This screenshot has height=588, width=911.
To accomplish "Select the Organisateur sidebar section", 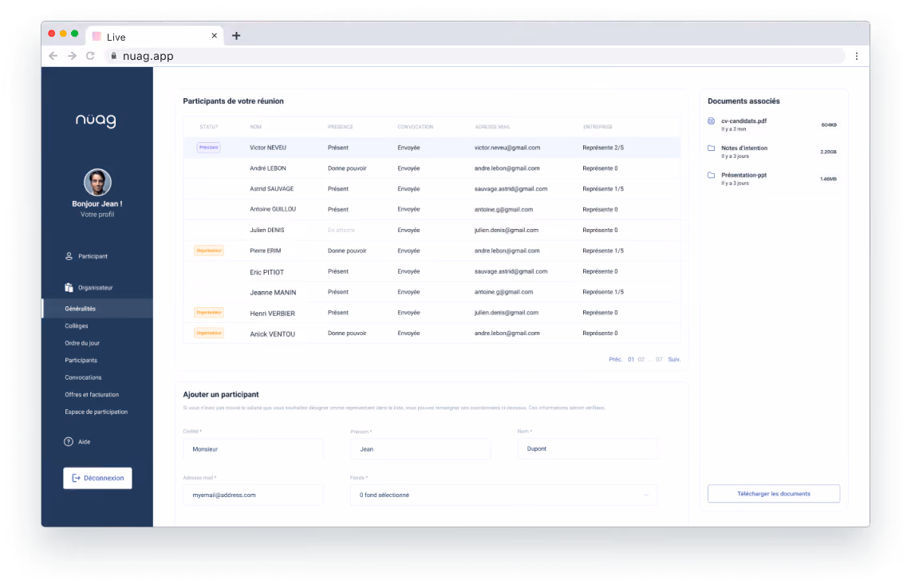I will pyautogui.click(x=89, y=287).
